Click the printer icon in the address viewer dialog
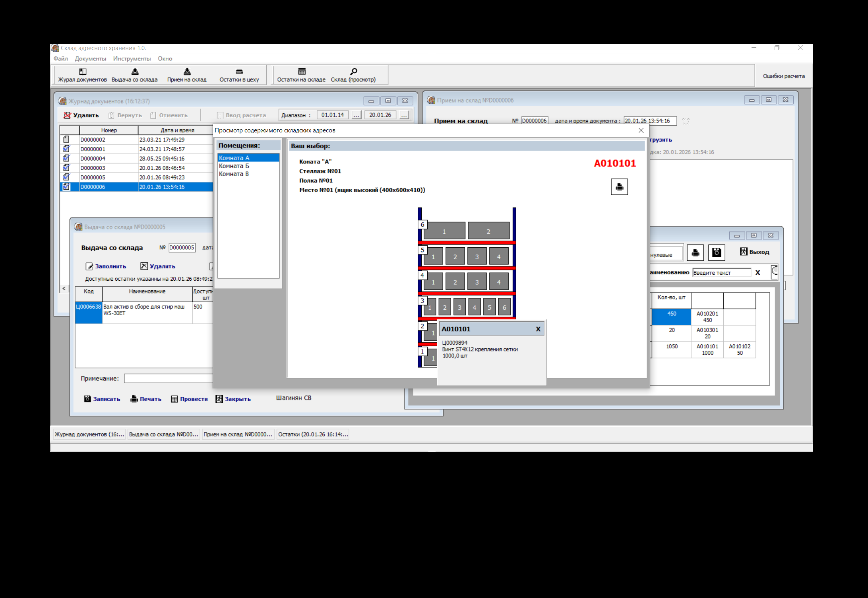 [619, 187]
